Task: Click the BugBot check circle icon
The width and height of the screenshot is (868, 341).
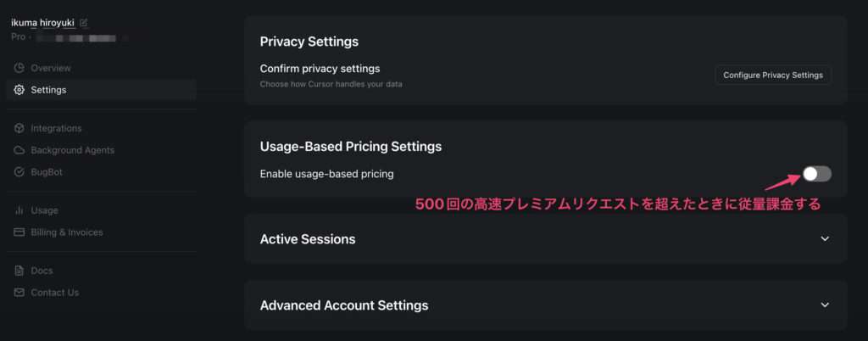Action: point(19,172)
